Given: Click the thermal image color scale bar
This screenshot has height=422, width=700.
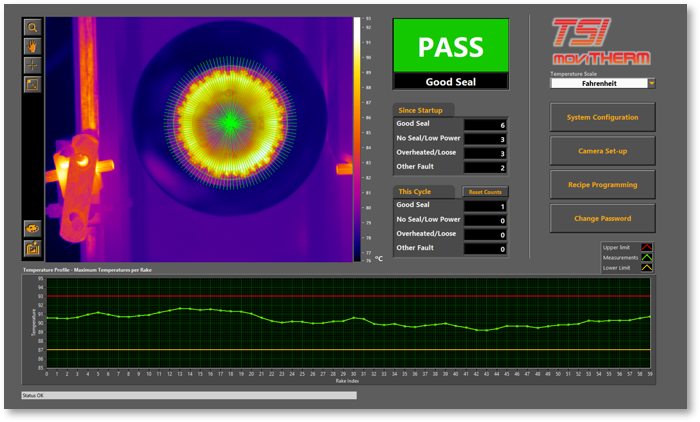Looking at the screenshot, I should pos(357,139).
